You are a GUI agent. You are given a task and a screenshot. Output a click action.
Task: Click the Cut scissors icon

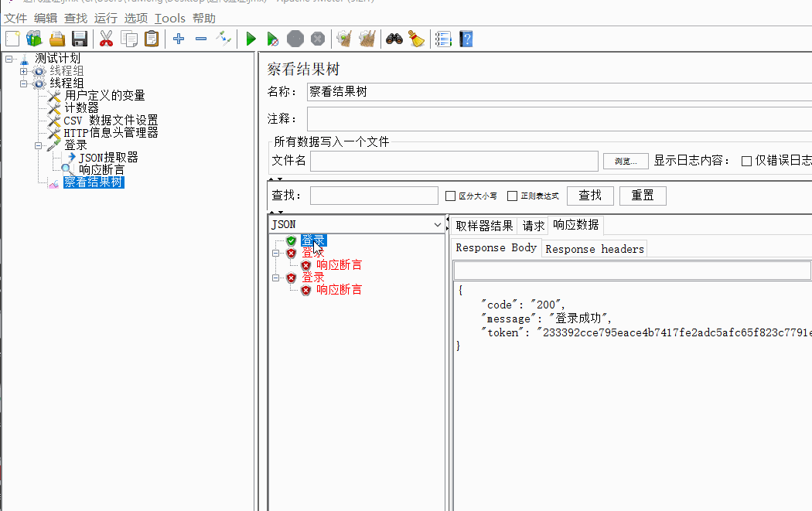[x=106, y=39]
